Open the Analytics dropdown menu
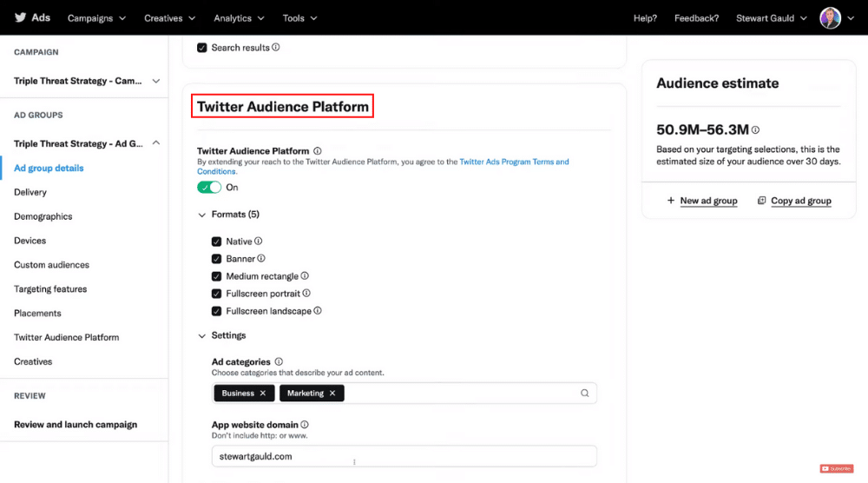 (240, 18)
